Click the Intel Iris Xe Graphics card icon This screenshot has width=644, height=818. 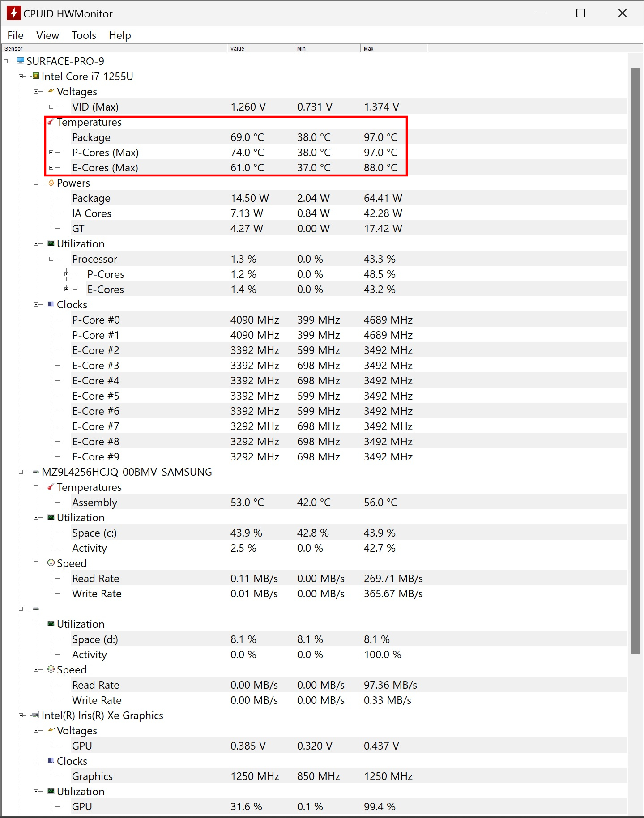coord(36,715)
